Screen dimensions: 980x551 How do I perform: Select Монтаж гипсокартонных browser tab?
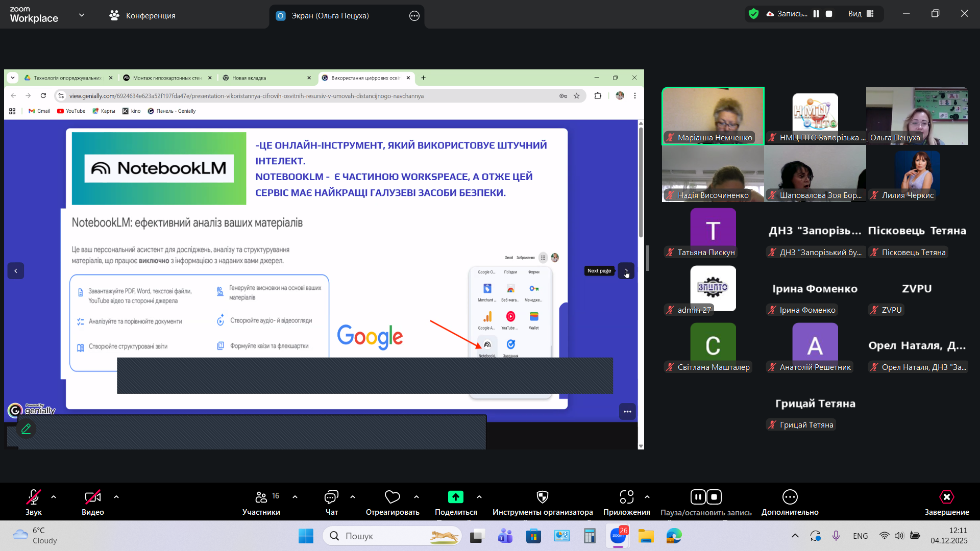(x=167, y=78)
